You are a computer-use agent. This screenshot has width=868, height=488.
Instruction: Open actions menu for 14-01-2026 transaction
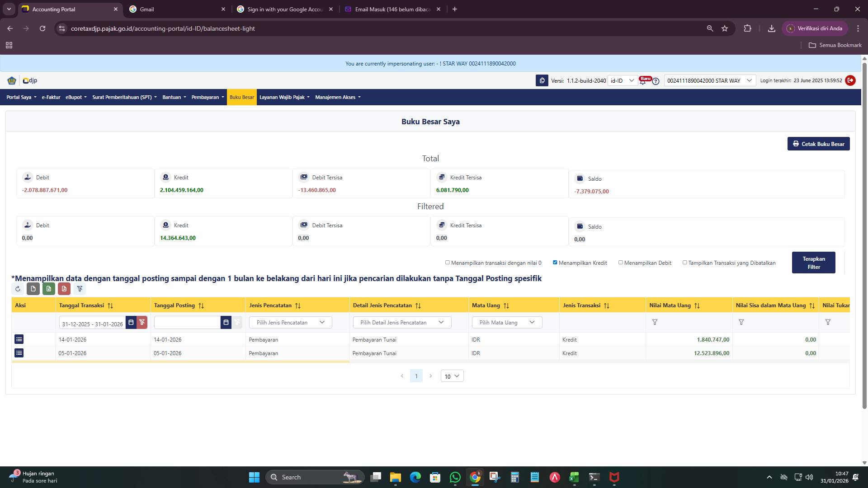click(19, 339)
